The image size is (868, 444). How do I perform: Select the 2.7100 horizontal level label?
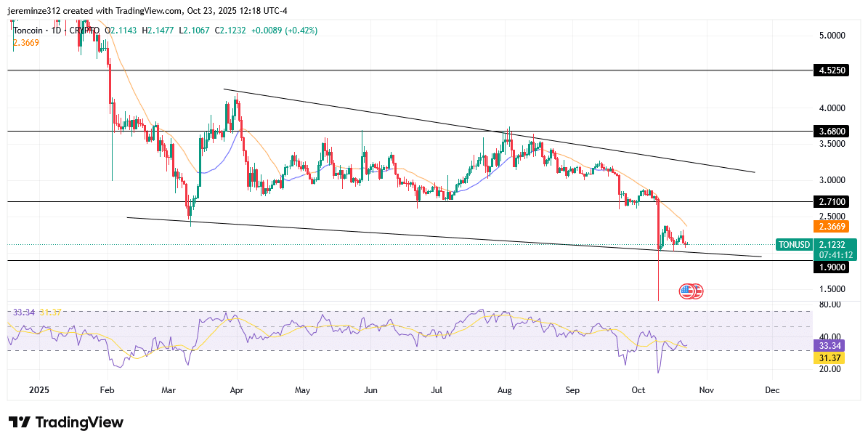click(832, 201)
